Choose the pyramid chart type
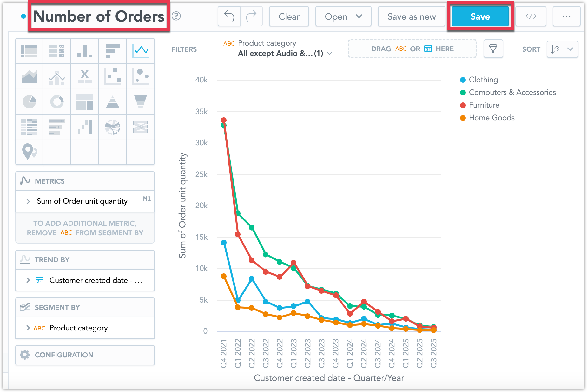Viewport: 587px width, 392px height. tap(113, 101)
